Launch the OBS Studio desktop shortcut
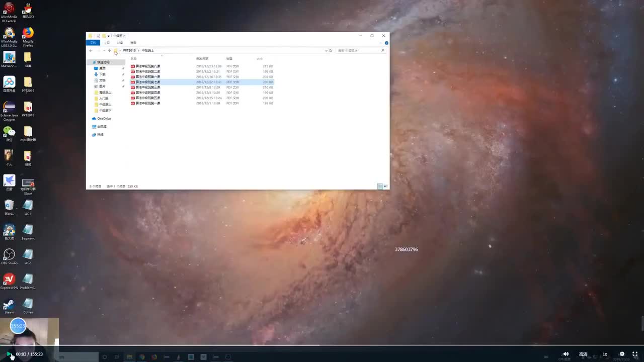 9,256
